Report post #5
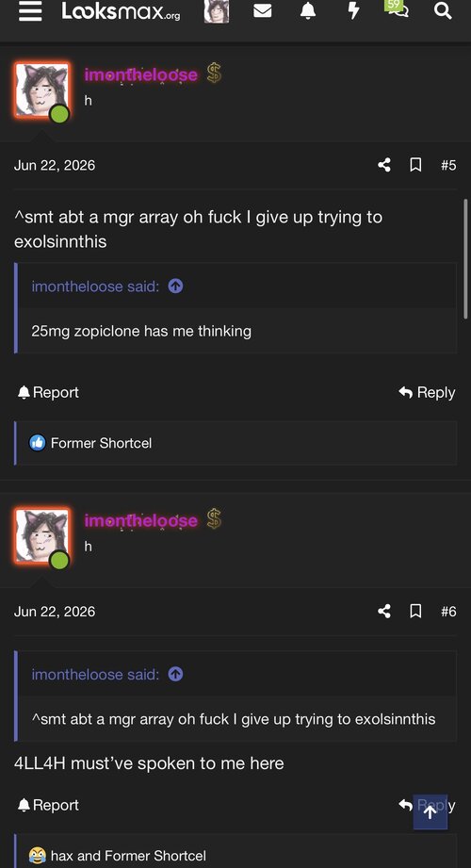Image resolution: width=471 pixels, height=868 pixels. [x=48, y=392]
